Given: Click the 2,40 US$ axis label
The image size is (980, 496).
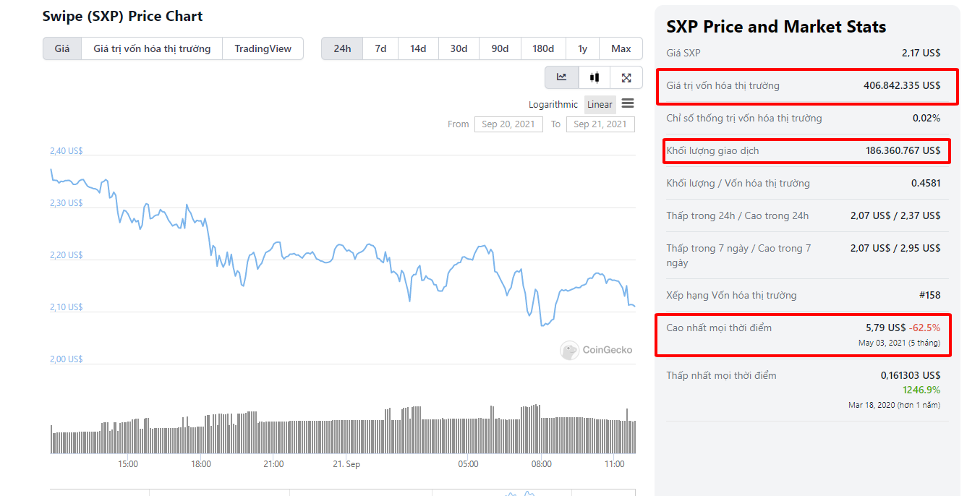Looking at the screenshot, I should pos(66,151).
